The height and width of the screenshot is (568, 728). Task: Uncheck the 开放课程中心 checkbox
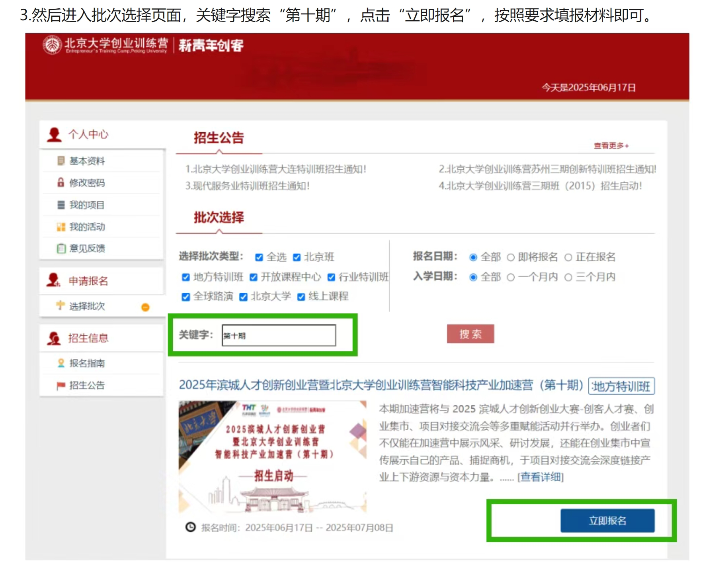tap(254, 277)
